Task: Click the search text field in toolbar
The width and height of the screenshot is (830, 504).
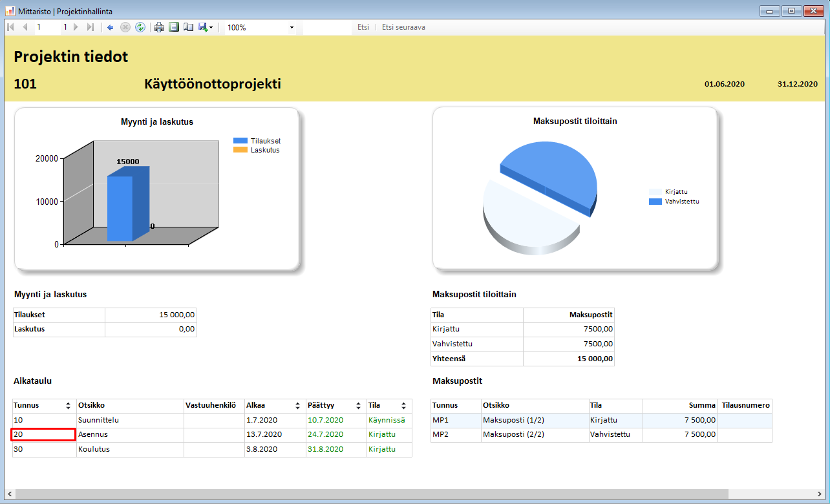Action: pyautogui.click(x=327, y=28)
